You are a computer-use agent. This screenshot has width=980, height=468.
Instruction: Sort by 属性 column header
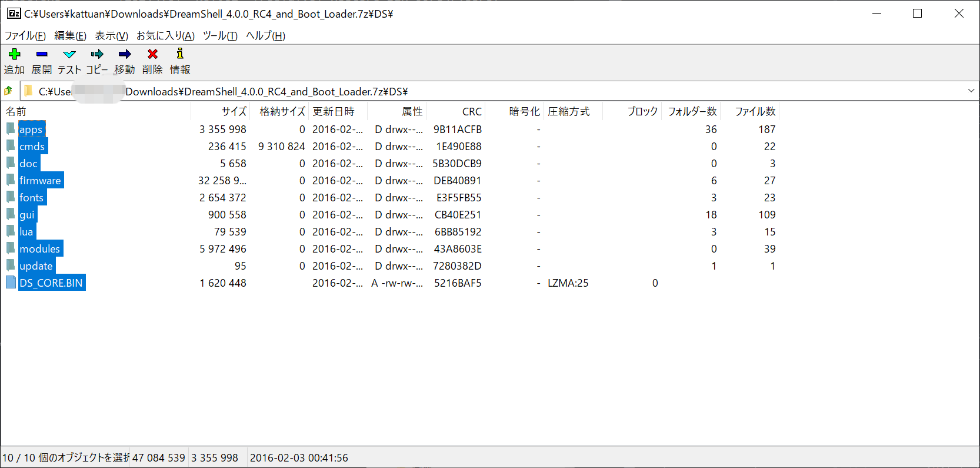[397, 111]
